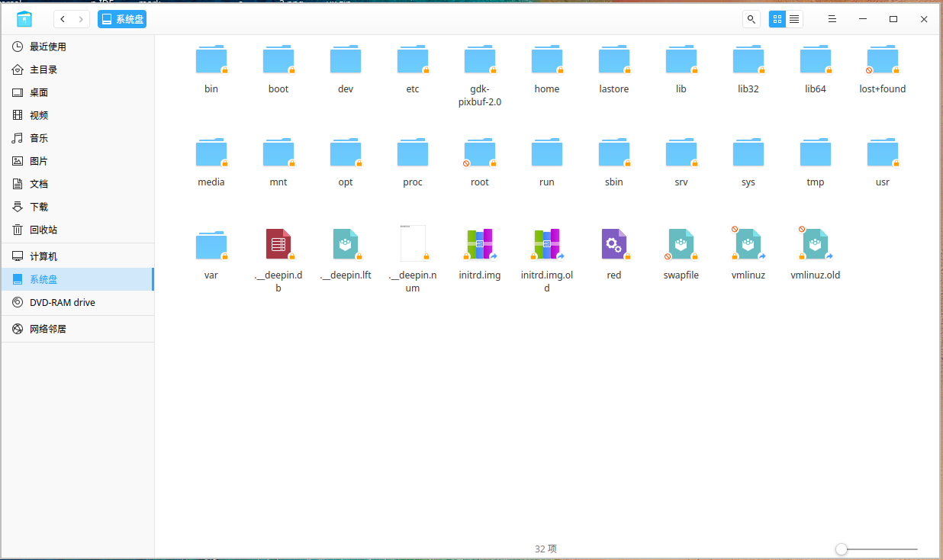Select the lib folder icon
943x560 pixels.
(681, 60)
